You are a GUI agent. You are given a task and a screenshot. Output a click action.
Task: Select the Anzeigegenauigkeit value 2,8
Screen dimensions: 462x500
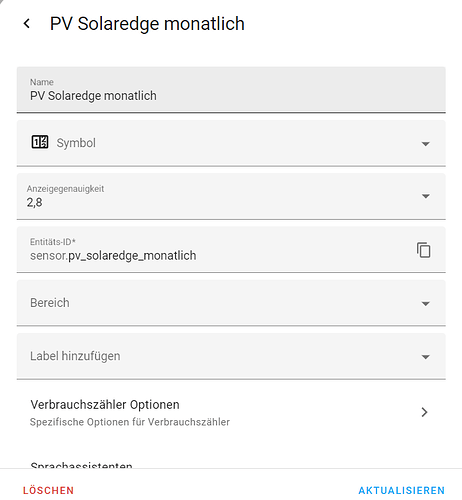(35, 202)
